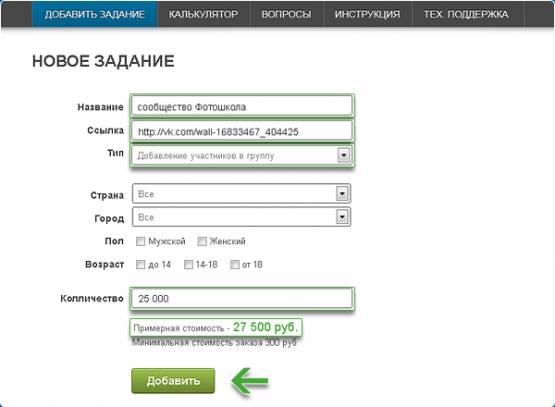The width and height of the screenshot is (555, 407).
Task: Open the Страна dropdown arrow
Action: (342, 194)
